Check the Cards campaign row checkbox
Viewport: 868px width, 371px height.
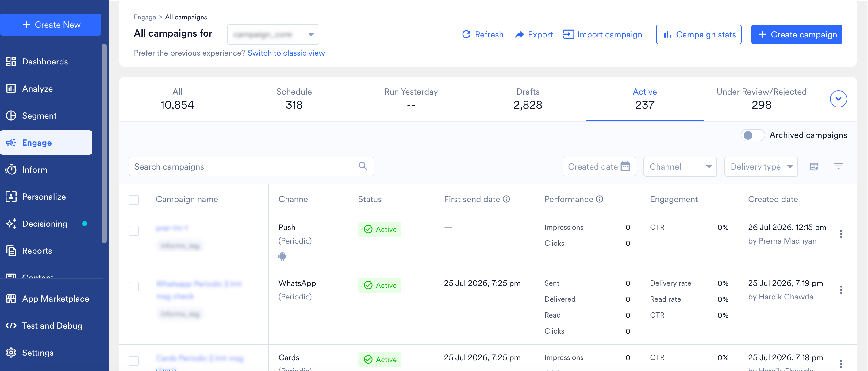point(134,361)
